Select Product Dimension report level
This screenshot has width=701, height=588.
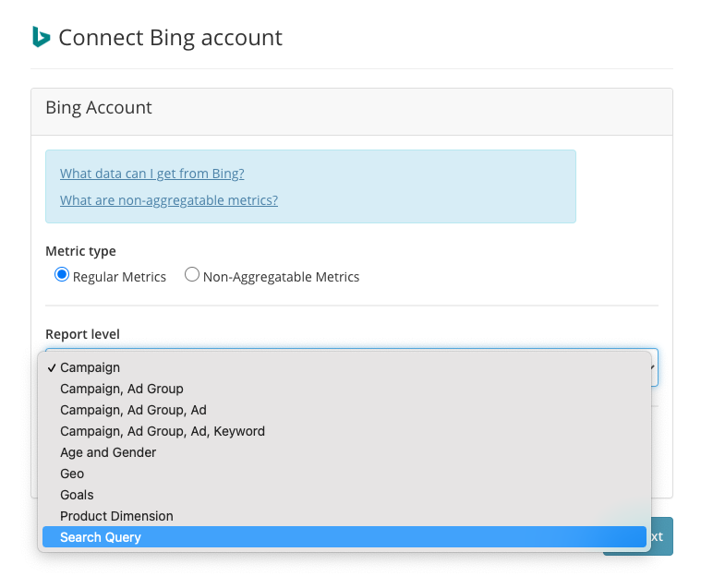[116, 516]
